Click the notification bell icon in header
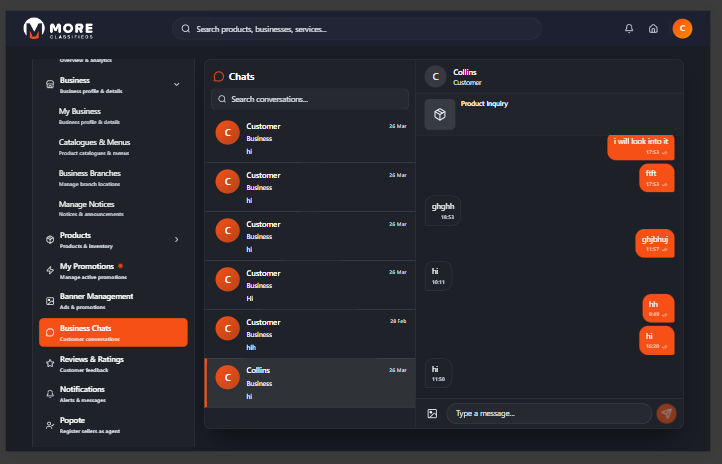 tap(629, 29)
